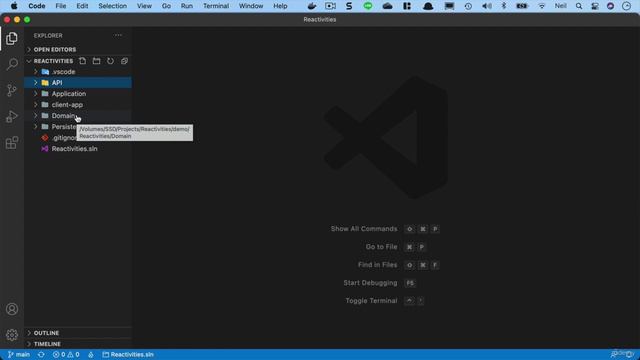Synchronize changes from status bar
The image size is (640, 360).
pyautogui.click(x=41, y=354)
